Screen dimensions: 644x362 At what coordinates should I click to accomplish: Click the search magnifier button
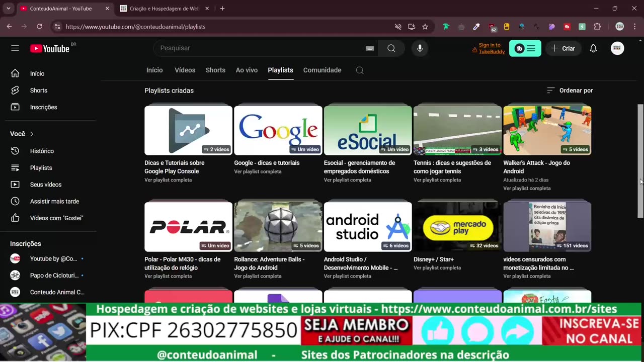click(391, 48)
